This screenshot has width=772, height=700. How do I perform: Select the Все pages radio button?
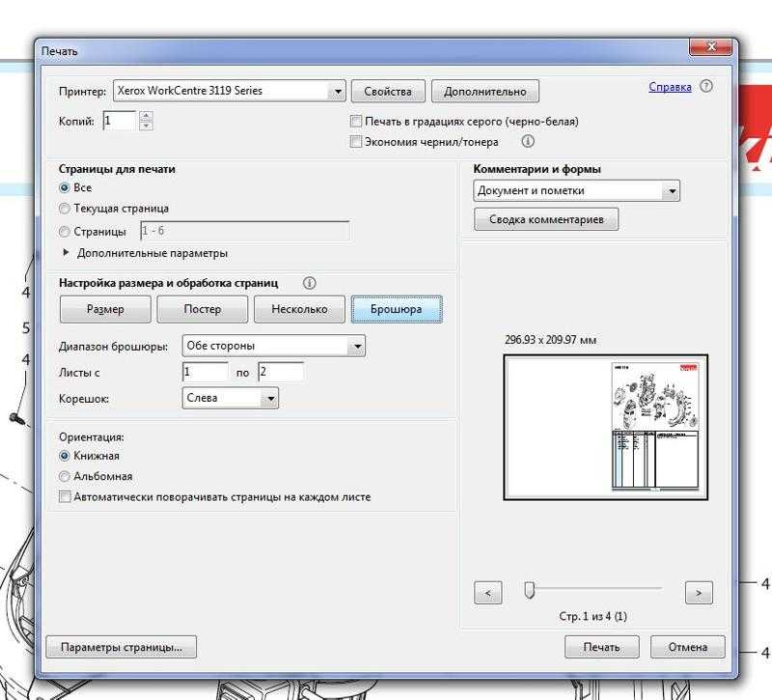(x=64, y=187)
